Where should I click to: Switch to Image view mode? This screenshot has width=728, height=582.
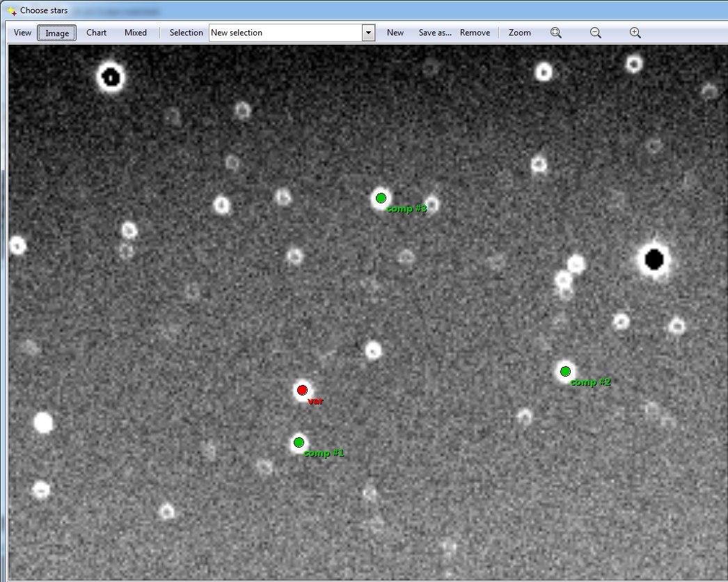(57, 33)
